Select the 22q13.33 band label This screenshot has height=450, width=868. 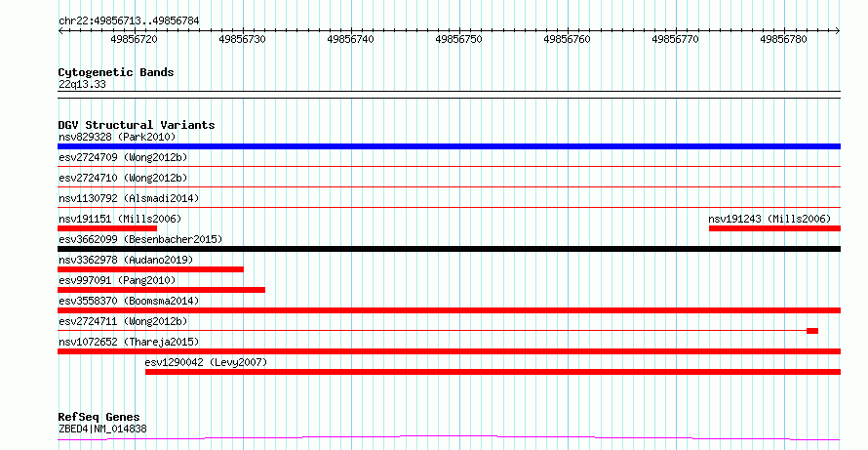coord(82,84)
